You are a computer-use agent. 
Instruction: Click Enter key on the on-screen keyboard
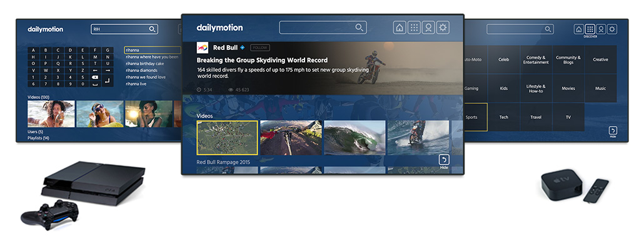point(108,80)
